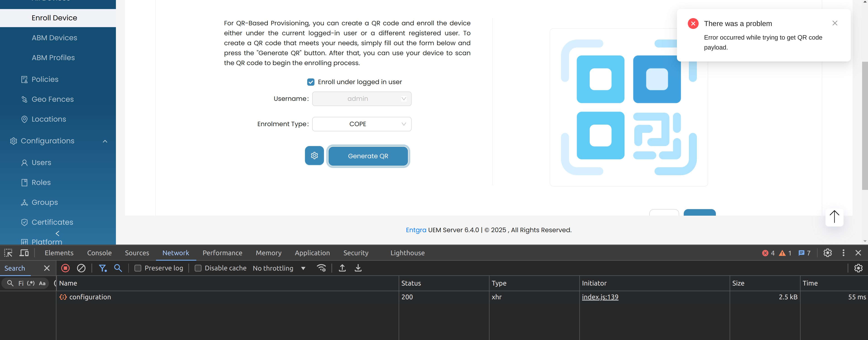Click the Export HAR download icon
868x340 pixels.
pyautogui.click(x=358, y=268)
